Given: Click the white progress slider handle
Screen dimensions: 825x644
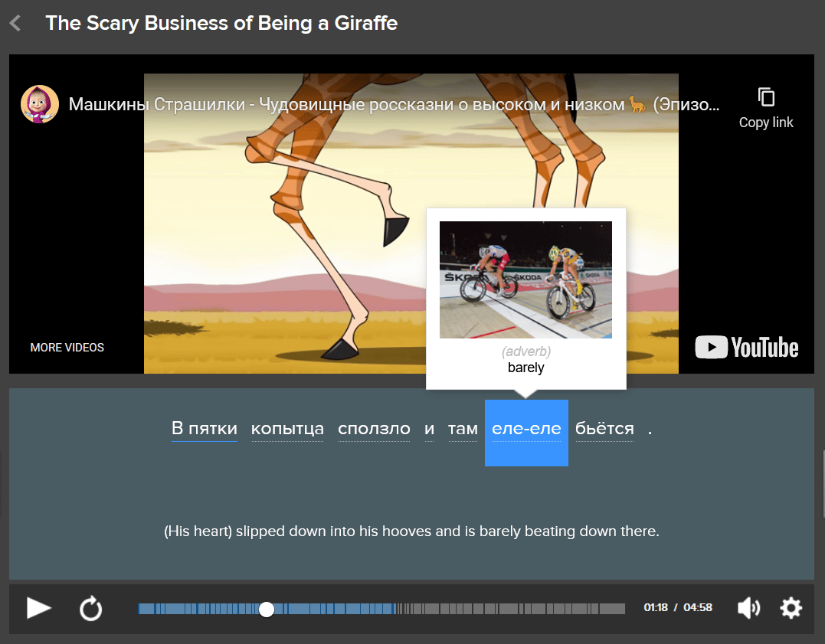Looking at the screenshot, I should click(x=267, y=609).
